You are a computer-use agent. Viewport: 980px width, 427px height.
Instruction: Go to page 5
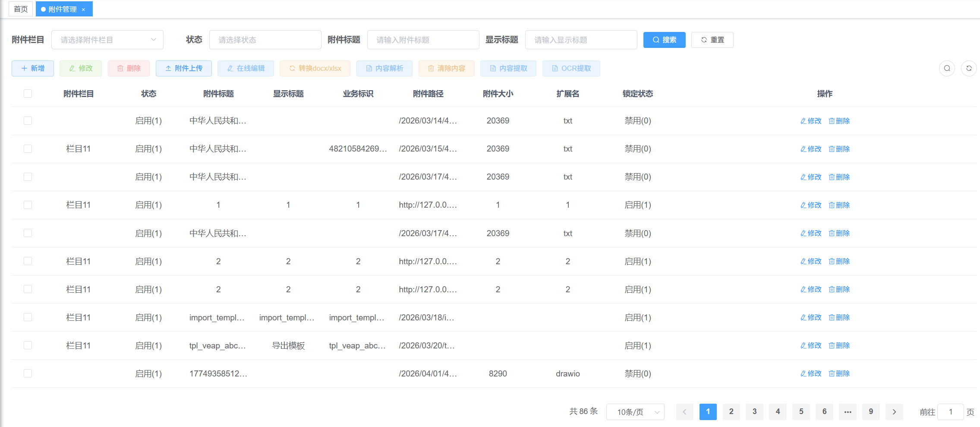pyautogui.click(x=801, y=412)
